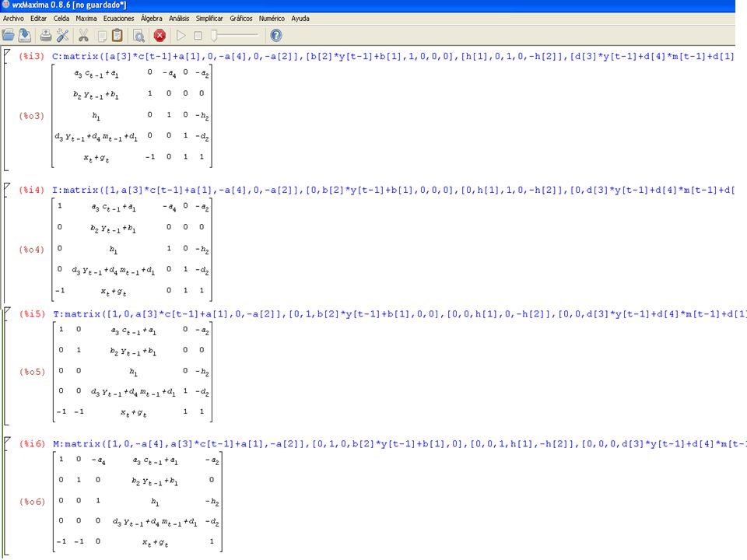Click the C:matrix input line of %i3
Screen dimensions: 747x560
coord(393,56)
